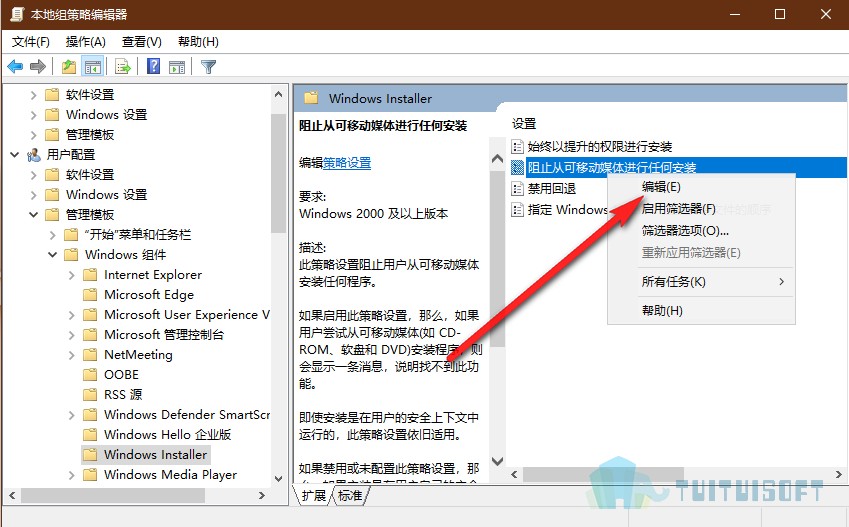Viewport: 849px width, 527px height.
Task: Click the tree pane scroll-up arrow
Action: 278,94
